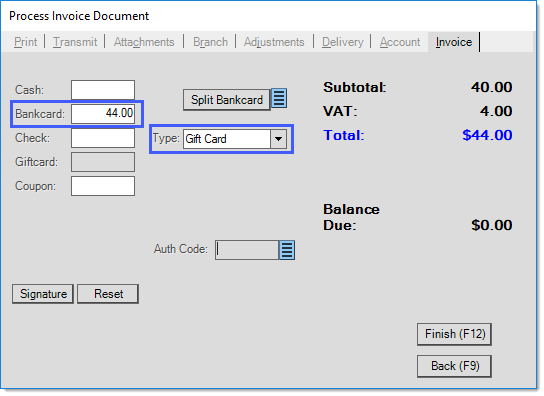Click the Subtotal 40.00 value
The image size is (544, 396).
(492, 87)
